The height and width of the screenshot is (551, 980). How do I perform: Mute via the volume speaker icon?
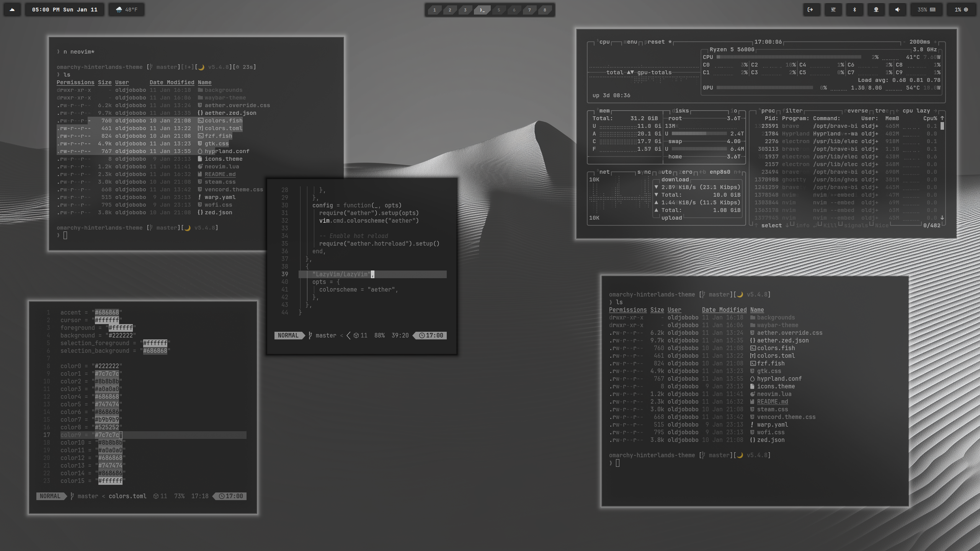click(x=897, y=10)
